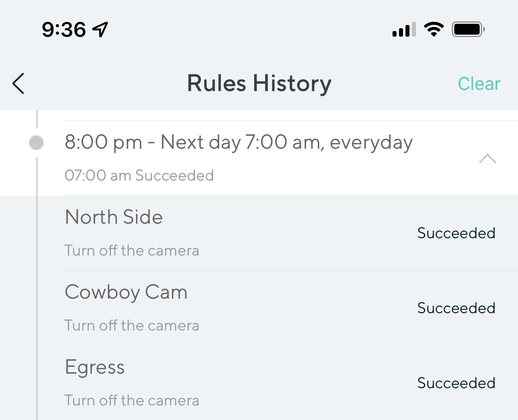
Task: Open the Cowboy Cam entry
Action: pyautogui.click(x=126, y=292)
